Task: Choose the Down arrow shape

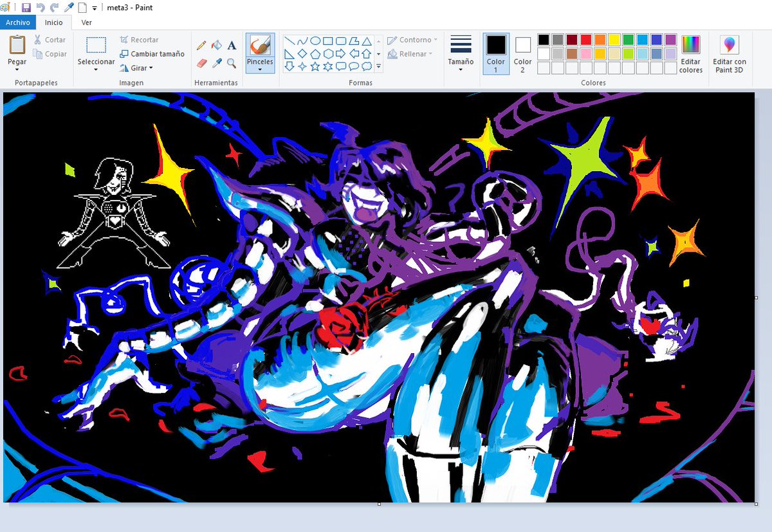Action: (289, 66)
